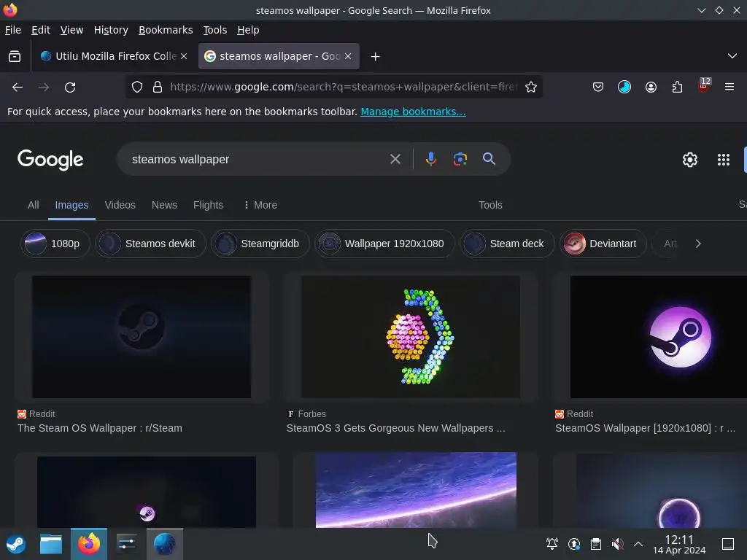Screen dimensions: 747x560
Task: Open the tracking protection shield icon
Action: pos(137,87)
